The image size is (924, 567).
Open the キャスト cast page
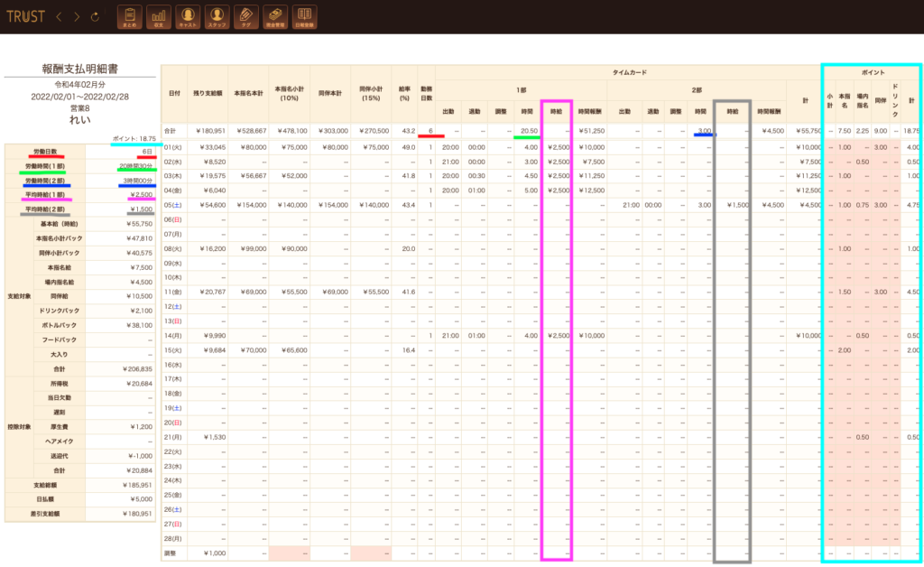188,16
